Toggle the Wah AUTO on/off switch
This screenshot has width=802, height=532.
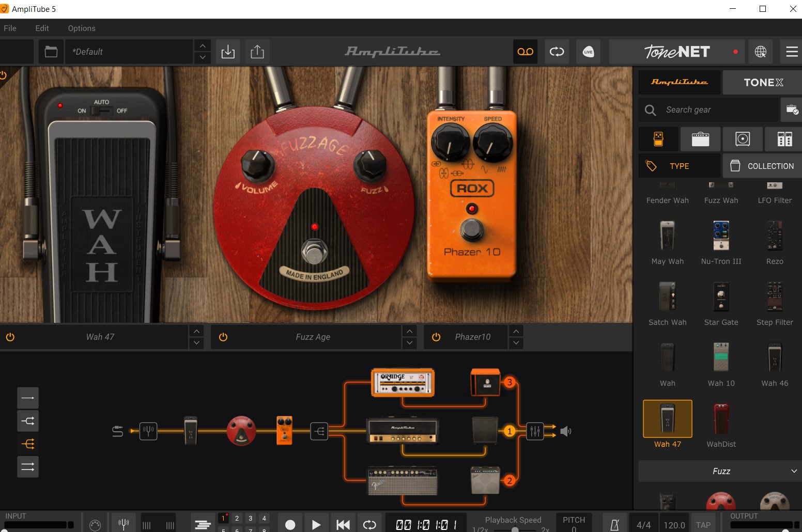click(x=101, y=111)
